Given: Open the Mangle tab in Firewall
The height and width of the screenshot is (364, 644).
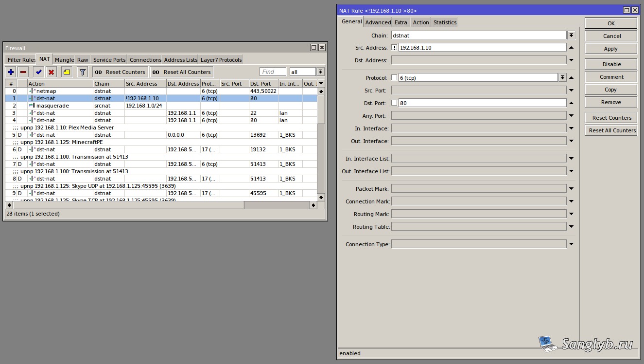Looking at the screenshot, I should coord(64,60).
